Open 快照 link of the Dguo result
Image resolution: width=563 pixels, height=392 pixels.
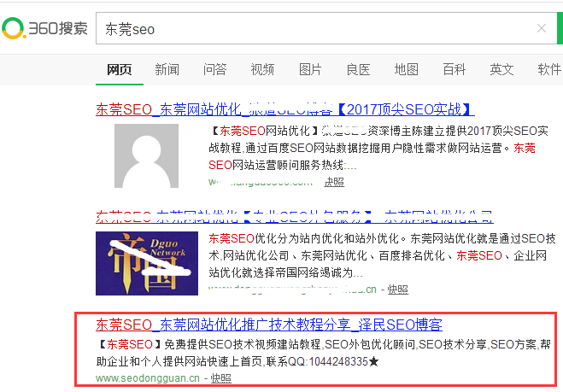(398, 290)
